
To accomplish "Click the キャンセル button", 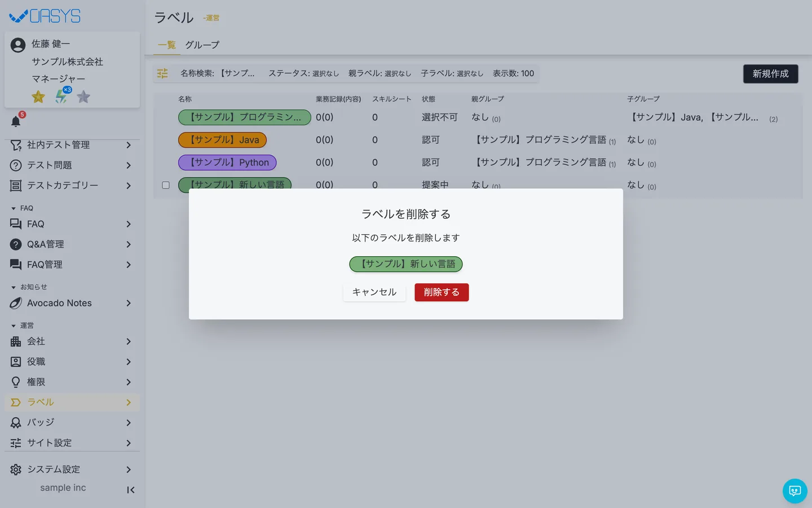I will [x=374, y=292].
